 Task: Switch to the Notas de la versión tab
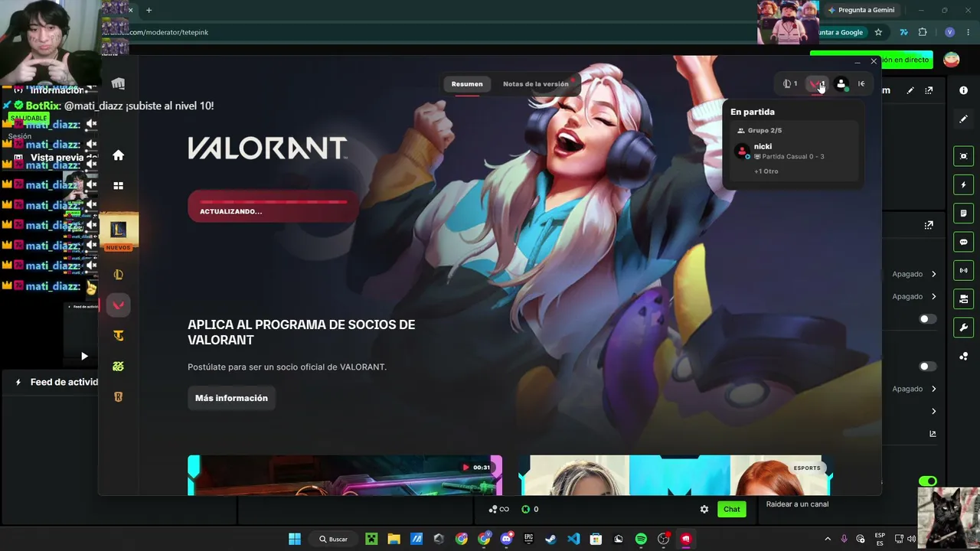pyautogui.click(x=536, y=84)
